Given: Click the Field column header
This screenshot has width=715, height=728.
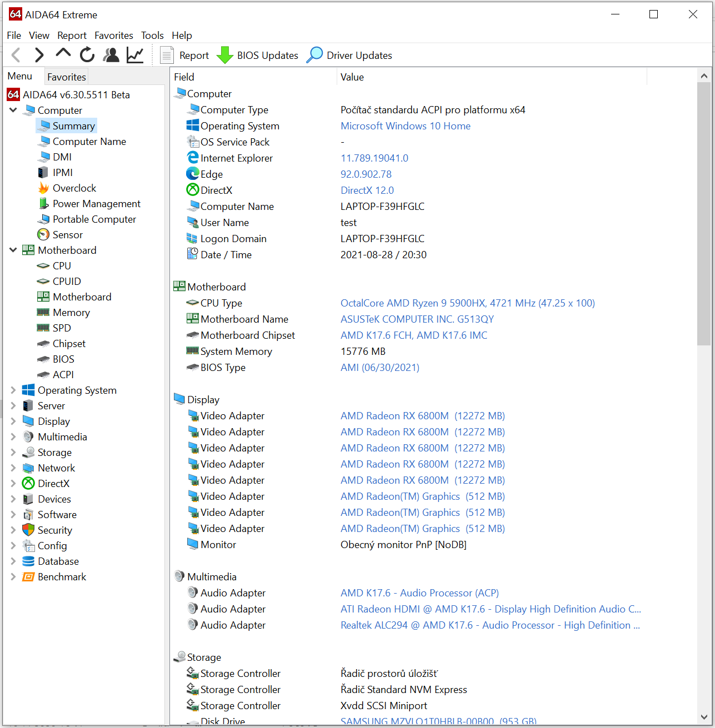Looking at the screenshot, I should pos(253,77).
